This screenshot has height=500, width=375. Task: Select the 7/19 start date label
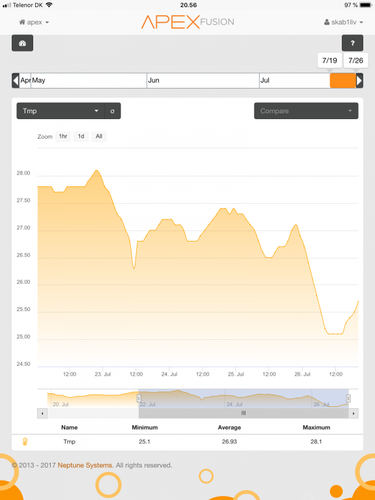tap(330, 60)
